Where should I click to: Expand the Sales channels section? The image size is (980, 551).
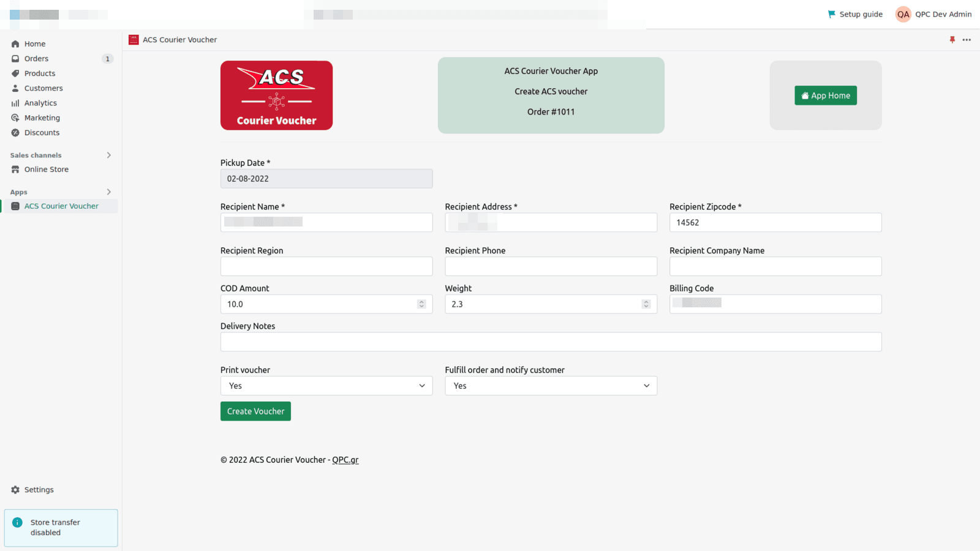pyautogui.click(x=108, y=155)
